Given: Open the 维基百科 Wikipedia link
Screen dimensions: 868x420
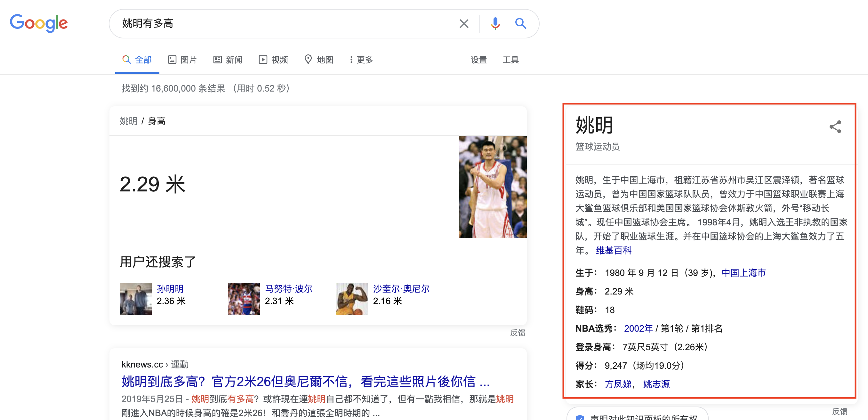Looking at the screenshot, I should tap(614, 250).
